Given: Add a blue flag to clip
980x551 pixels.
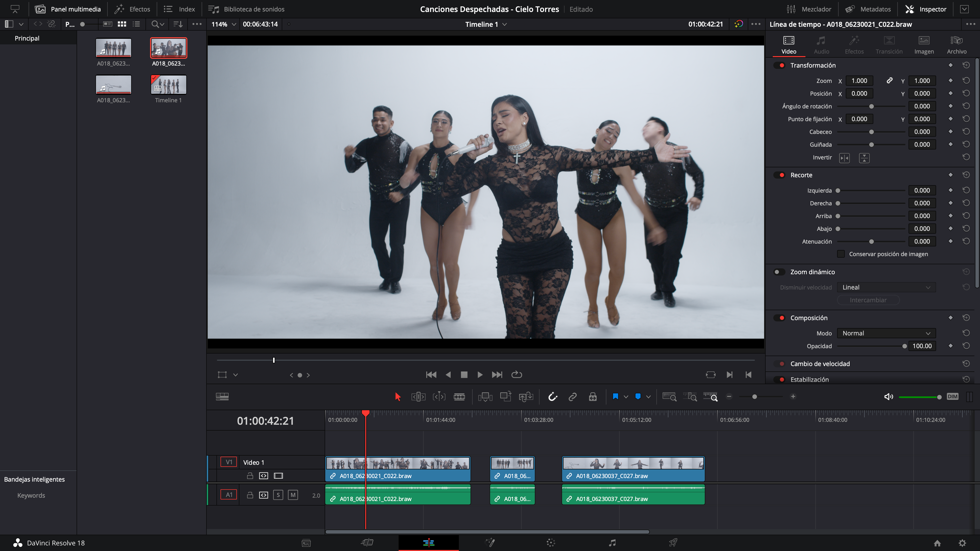Looking at the screenshot, I should coord(615,397).
